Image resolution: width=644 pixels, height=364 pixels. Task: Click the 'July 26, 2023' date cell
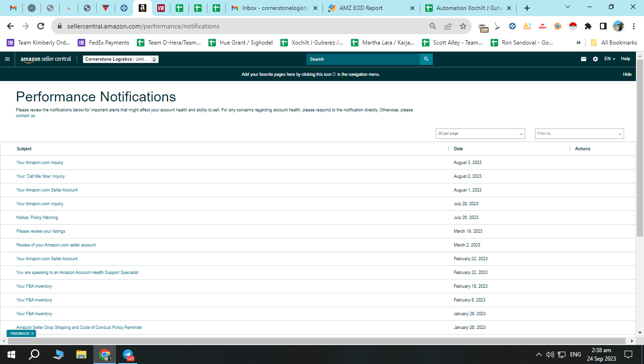[466, 218]
